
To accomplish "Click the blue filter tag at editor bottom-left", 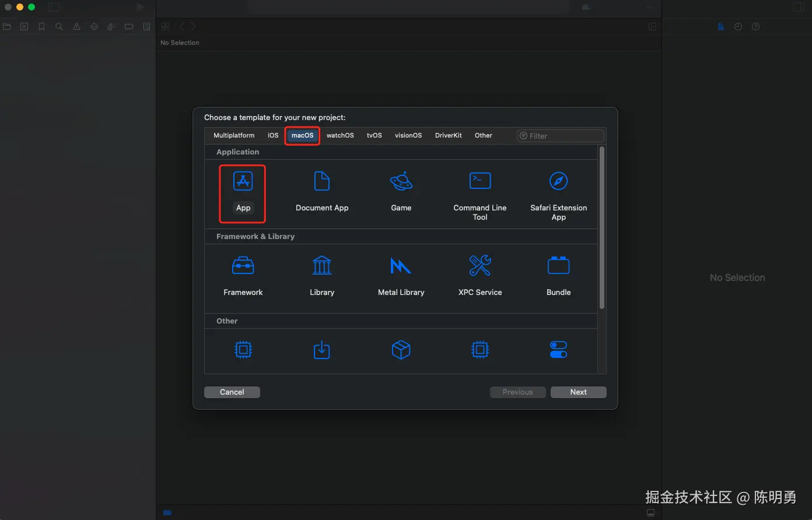I will (x=167, y=513).
